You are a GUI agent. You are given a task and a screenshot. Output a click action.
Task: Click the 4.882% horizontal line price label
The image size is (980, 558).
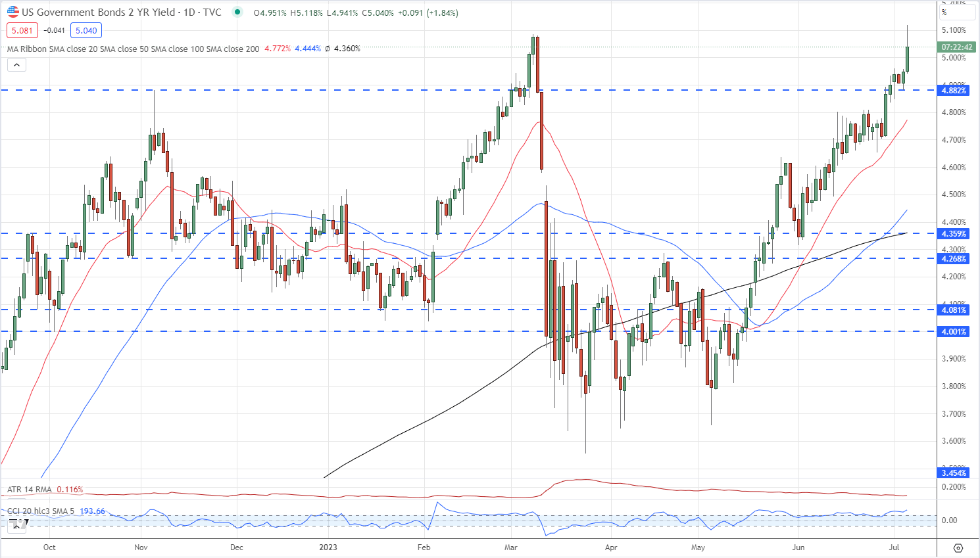(x=954, y=90)
